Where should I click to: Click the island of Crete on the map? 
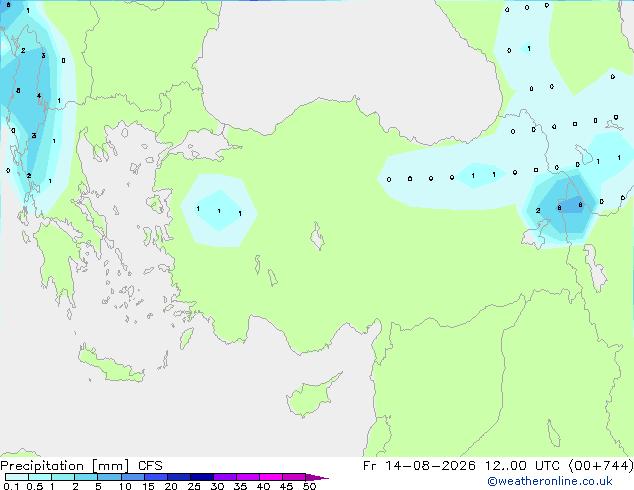110,364
